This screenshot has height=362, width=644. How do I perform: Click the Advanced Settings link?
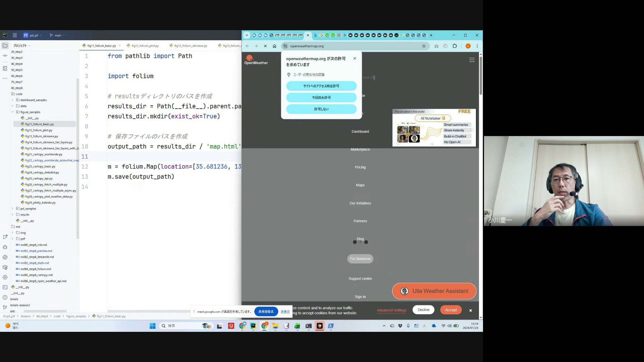tap(391, 310)
